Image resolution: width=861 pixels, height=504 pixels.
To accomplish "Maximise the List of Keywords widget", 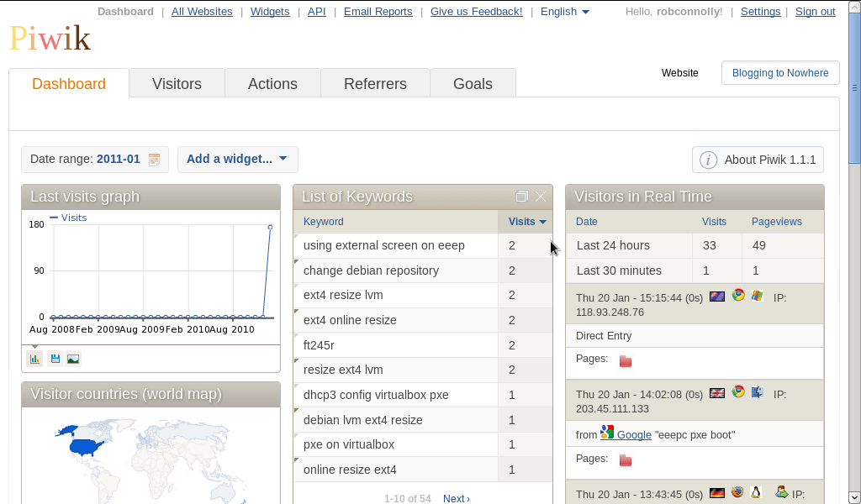I will pyautogui.click(x=521, y=197).
